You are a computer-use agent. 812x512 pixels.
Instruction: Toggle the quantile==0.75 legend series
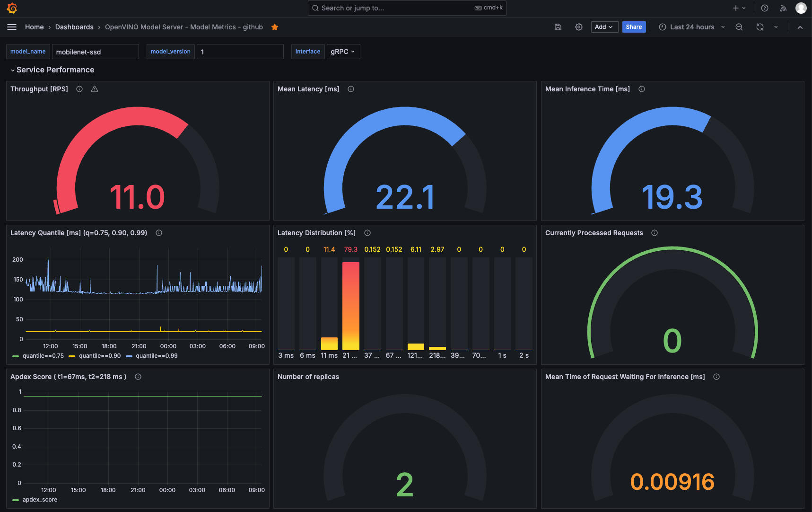click(43, 356)
